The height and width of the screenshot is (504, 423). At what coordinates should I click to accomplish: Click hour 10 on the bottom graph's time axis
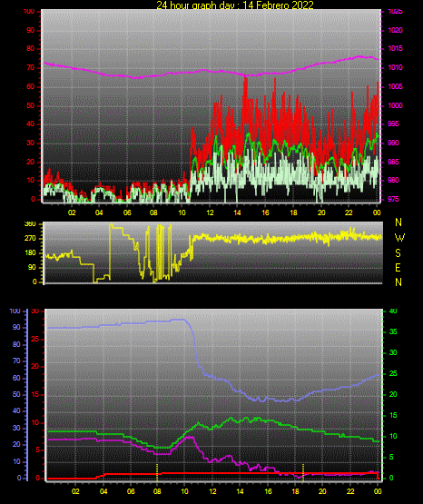(x=184, y=491)
